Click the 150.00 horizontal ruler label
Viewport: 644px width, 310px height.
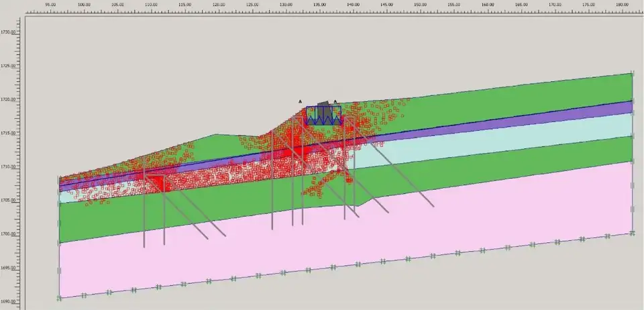pos(420,4)
